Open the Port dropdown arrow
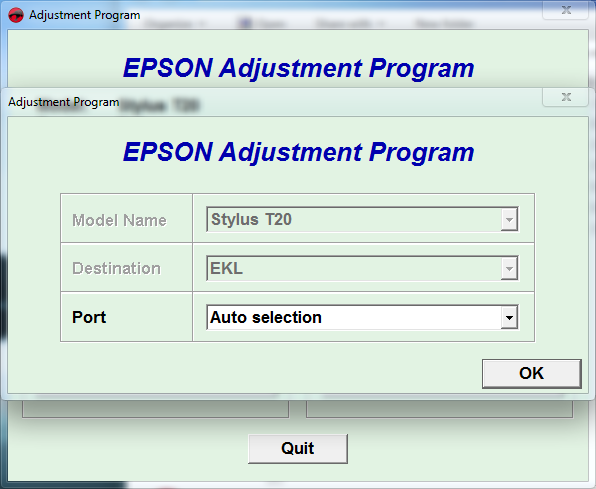 click(509, 317)
